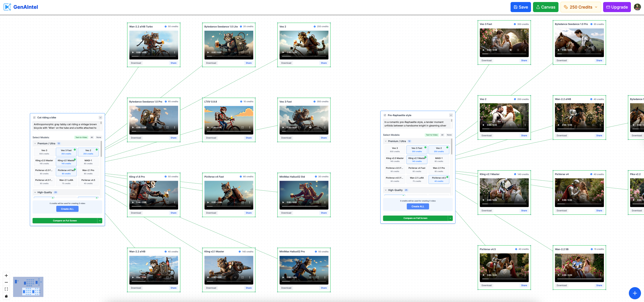644x302 pixels.
Task: Zoom in on the canvas
Action: pyautogui.click(x=6, y=276)
